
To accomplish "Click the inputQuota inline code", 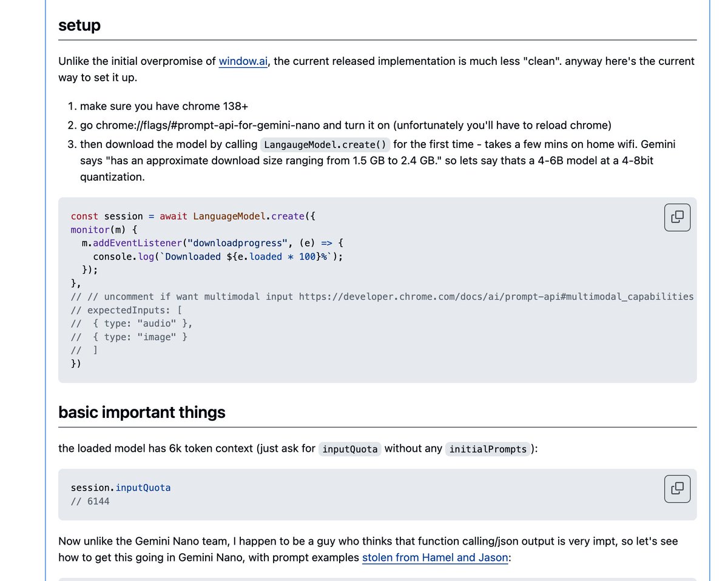I will click(350, 449).
